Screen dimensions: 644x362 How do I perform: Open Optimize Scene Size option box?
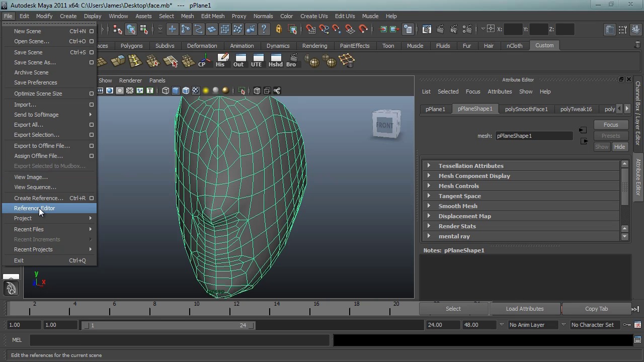coord(92,94)
